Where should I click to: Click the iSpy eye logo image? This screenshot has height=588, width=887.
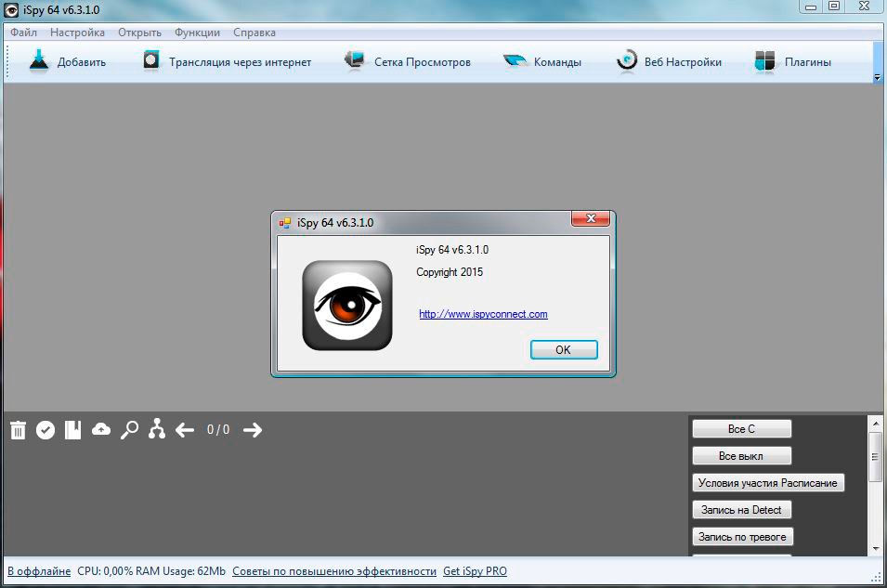pyautogui.click(x=347, y=305)
